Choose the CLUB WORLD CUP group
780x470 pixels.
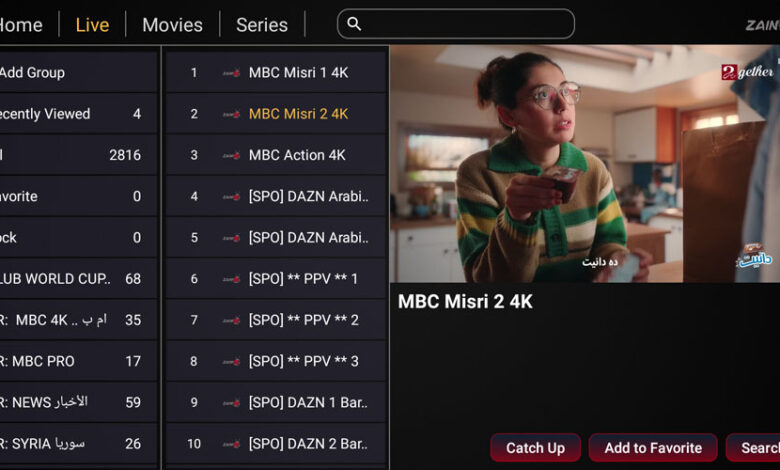(78, 279)
